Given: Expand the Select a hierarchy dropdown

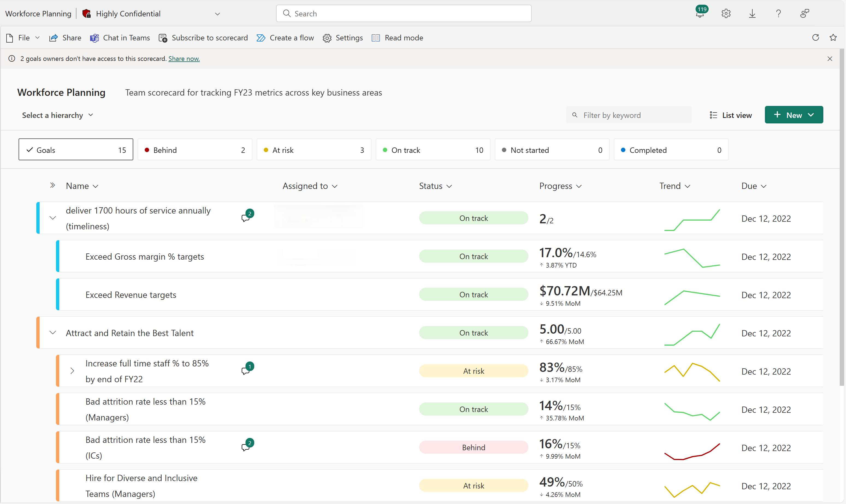Looking at the screenshot, I should [57, 115].
